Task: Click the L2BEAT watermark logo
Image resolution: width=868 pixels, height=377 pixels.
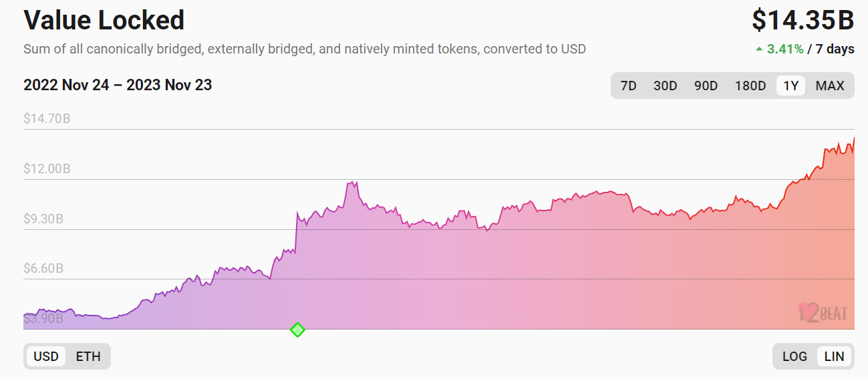Action: (823, 313)
